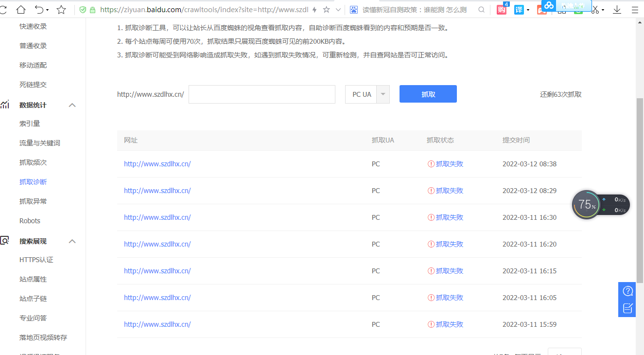Open the browser hamburger menu
Screen dimensions: 644x355
click(x=635, y=9)
